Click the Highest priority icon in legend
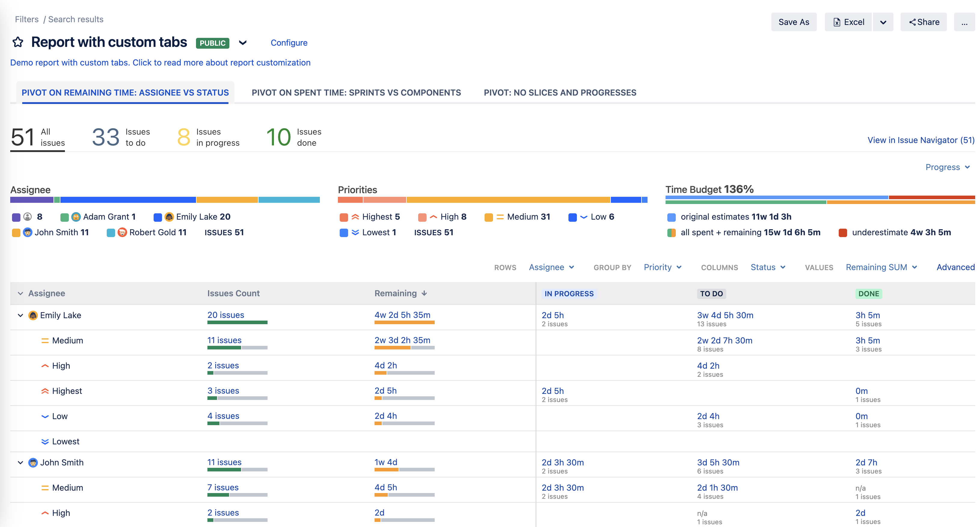The image size is (980, 527). 355,217
